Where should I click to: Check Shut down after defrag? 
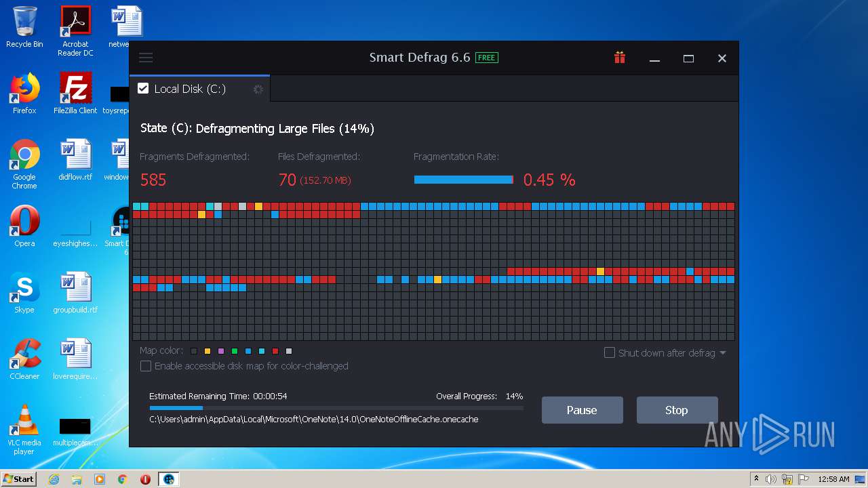tap(609, 352)
